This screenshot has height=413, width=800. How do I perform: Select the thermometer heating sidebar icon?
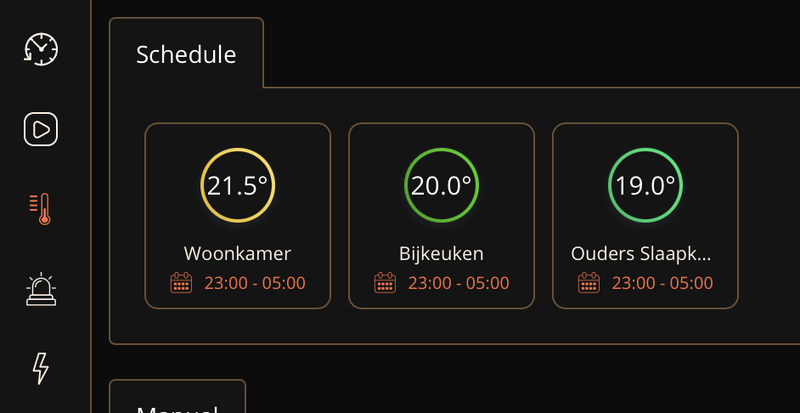pyautogui.click(x=41, y=208)
